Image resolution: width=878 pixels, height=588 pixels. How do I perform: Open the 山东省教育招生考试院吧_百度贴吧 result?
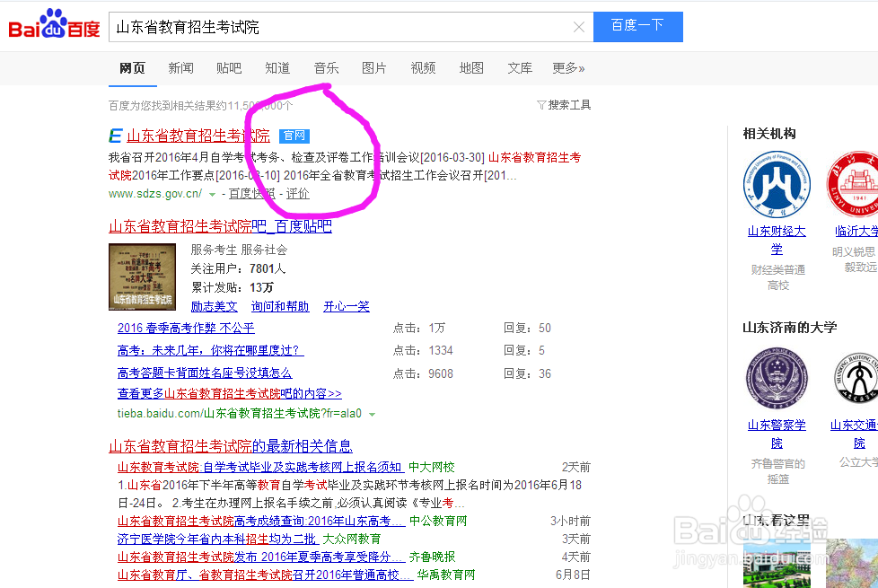pos(220,226)
